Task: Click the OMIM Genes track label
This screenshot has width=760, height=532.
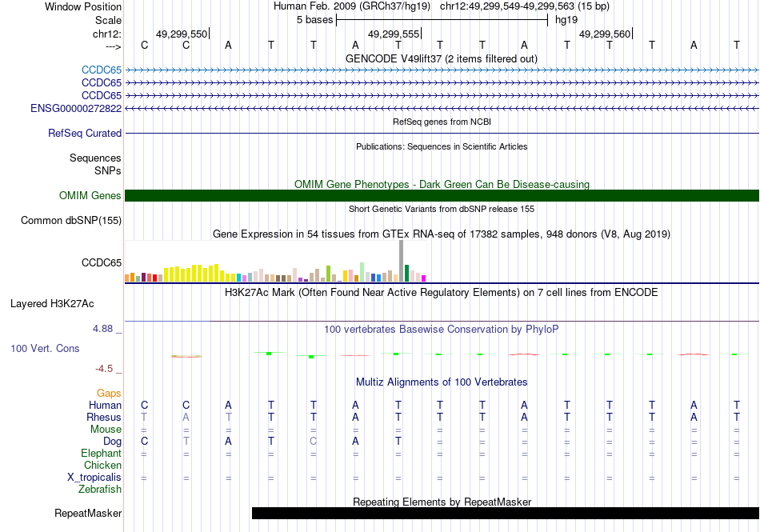Action: point(90,195)
